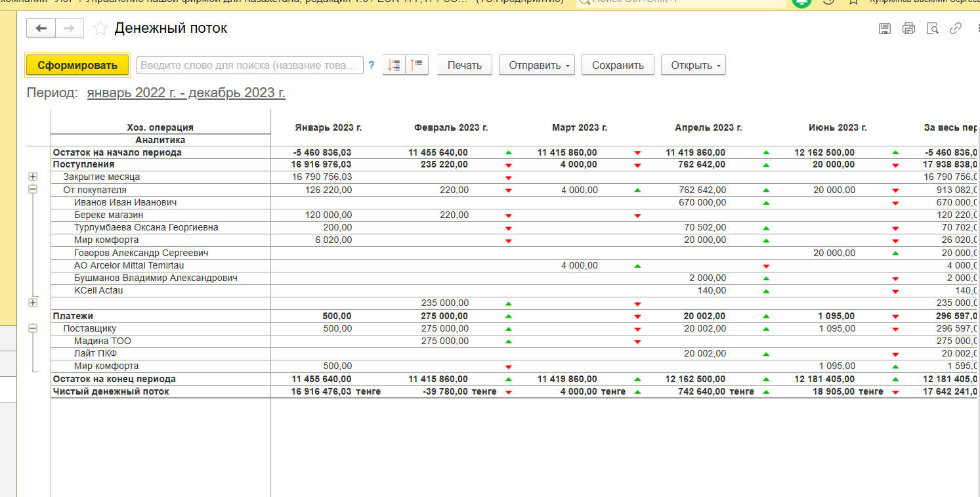Viewport: 980px width, 497px height.
Task: Click the Сохранить button
Action: click(617, 65)
